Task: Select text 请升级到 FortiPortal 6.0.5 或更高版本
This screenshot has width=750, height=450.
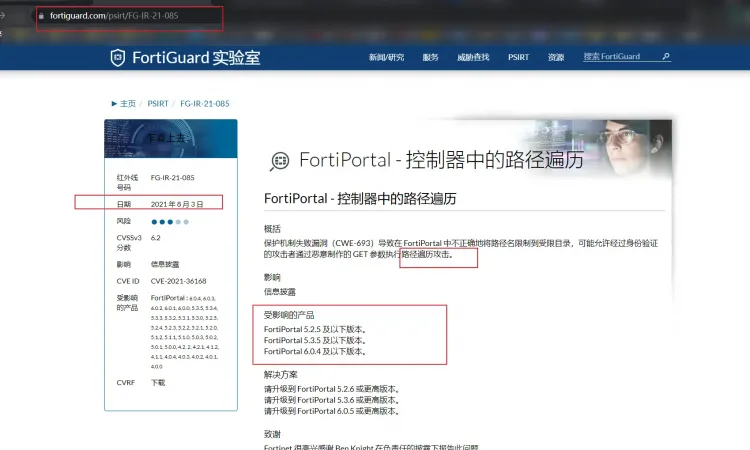Action: (x=331, y=411)
